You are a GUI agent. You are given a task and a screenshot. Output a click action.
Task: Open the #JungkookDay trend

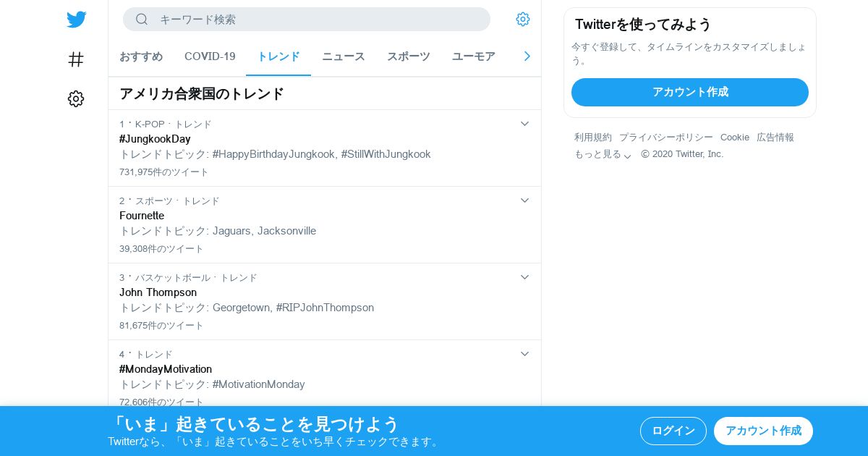coord(155,139)
